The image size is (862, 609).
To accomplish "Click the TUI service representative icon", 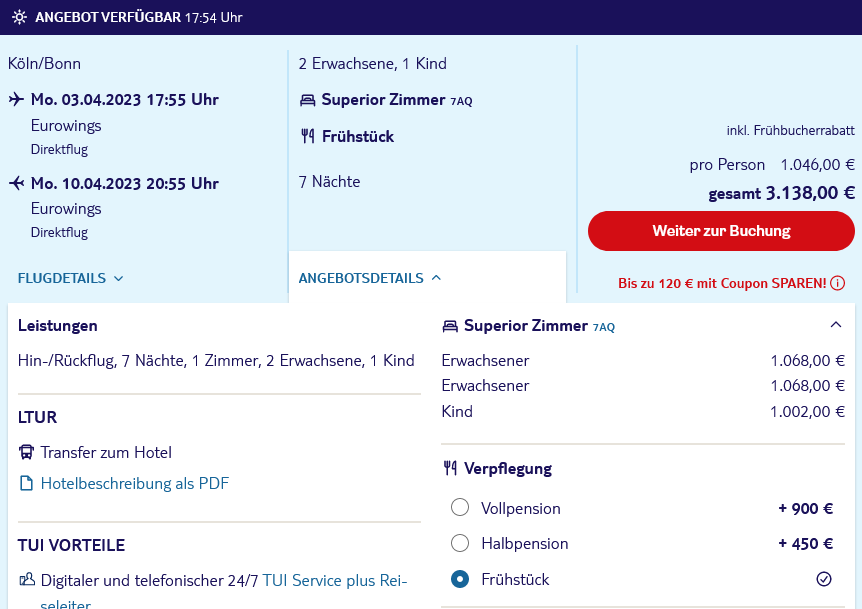I will (x=26, y=579).
